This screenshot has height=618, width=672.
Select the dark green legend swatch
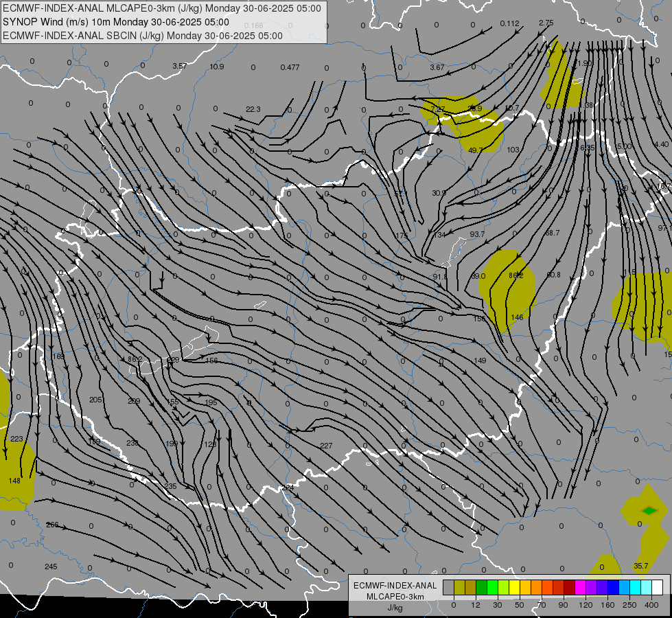(x=482, y=588)
